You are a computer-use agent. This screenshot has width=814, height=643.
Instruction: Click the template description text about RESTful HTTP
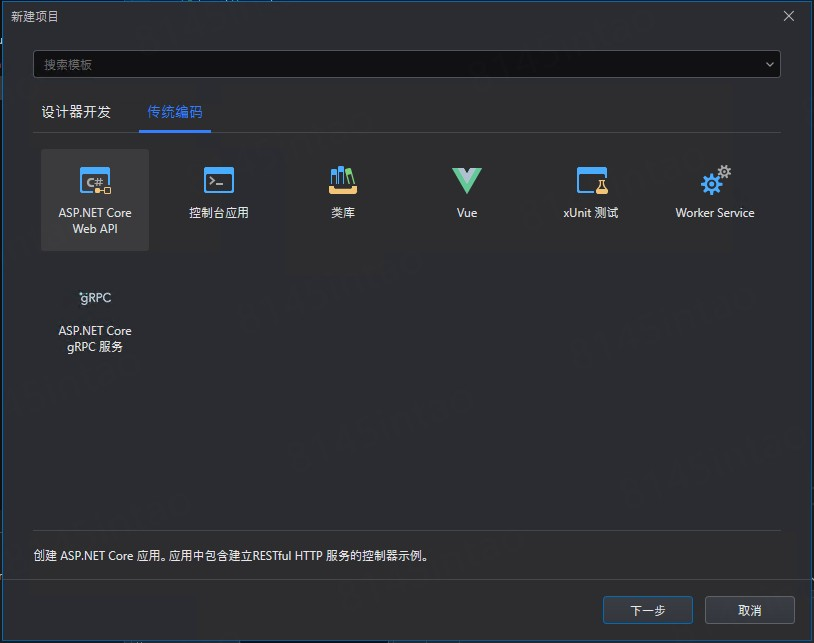pyautogui.click(x=232, y=555)
